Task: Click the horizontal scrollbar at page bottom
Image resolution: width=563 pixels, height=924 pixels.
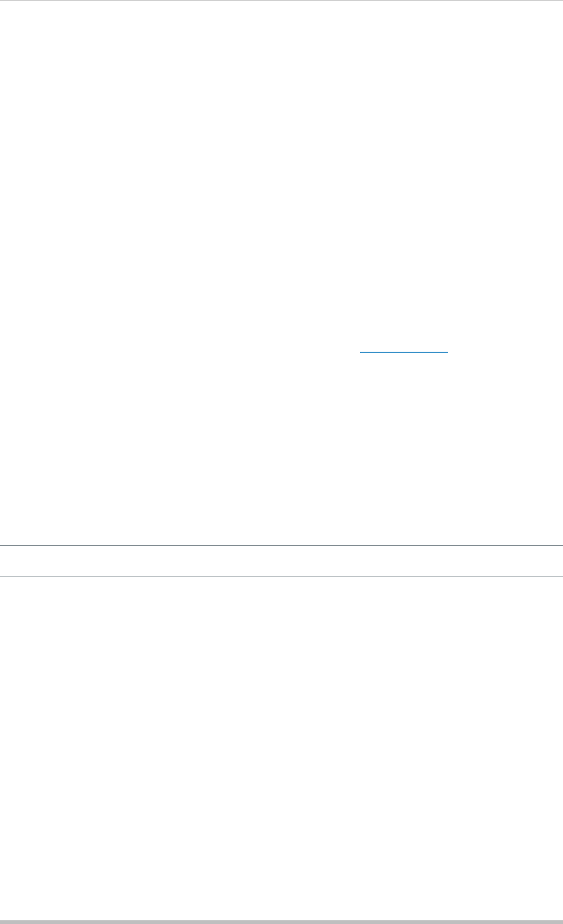Action: point(281,922)
